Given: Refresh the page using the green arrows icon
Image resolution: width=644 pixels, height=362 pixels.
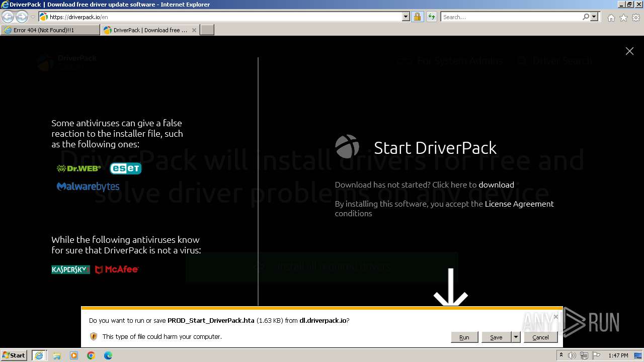Looking at the screenshot, I should pyautogui.click(x=431, y=17).
